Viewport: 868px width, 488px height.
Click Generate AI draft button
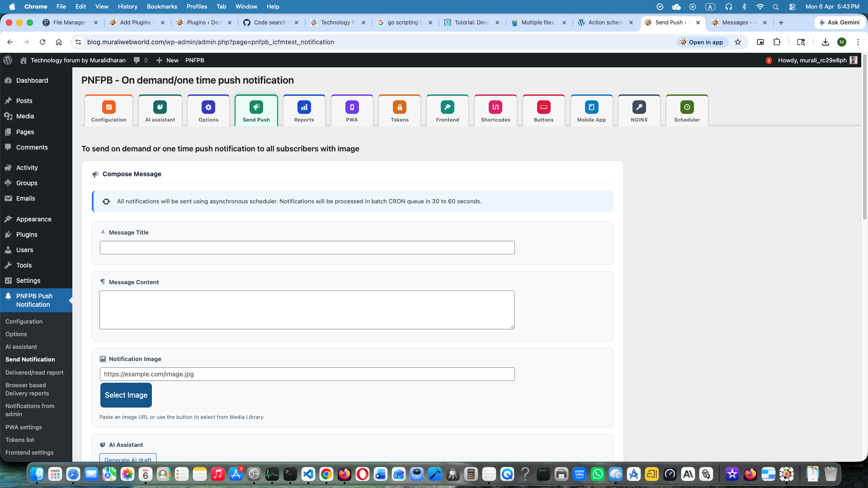click(128, 459)
